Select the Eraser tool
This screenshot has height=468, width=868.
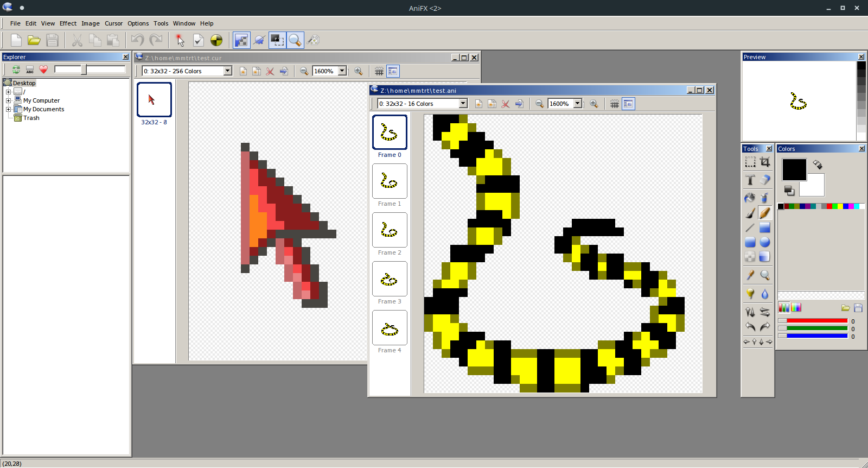click(765, 180)
